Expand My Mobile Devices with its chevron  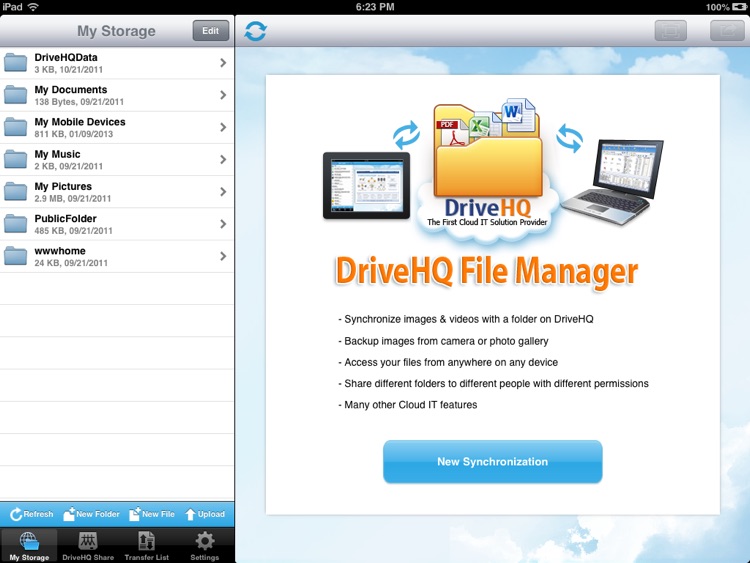[x=223, y=127]
